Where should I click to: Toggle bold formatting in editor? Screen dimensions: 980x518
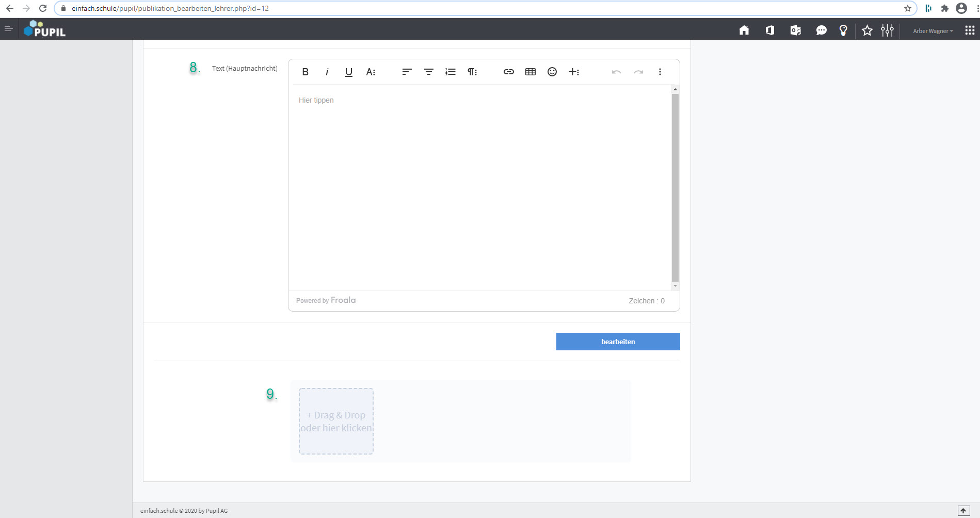[x=305, y=72]
